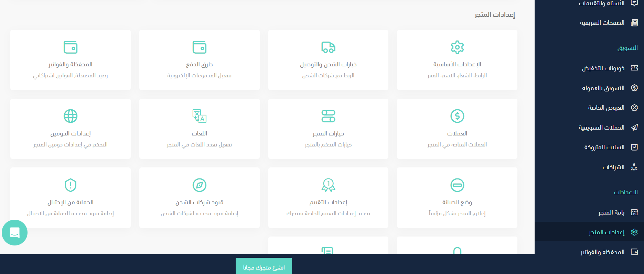Go to كوبونات التخفيض menu item
644x274 pixels.
click(603, 68)
